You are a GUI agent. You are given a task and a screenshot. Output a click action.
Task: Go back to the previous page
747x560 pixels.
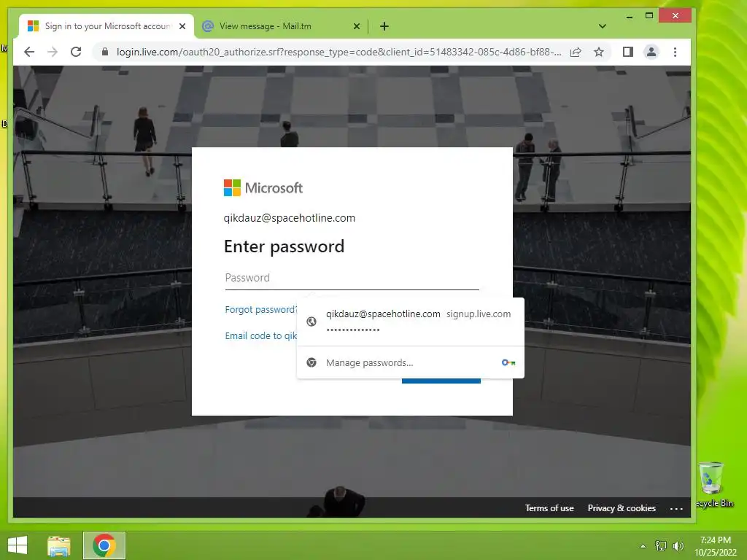29,52
